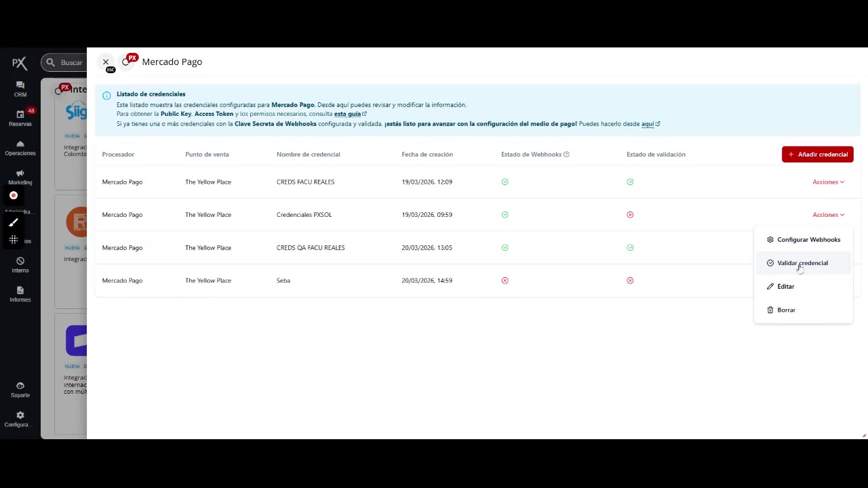Screen dimensions: 868x488
Task: Choose Borrar to delete the credential
Action: pos(786,310)
